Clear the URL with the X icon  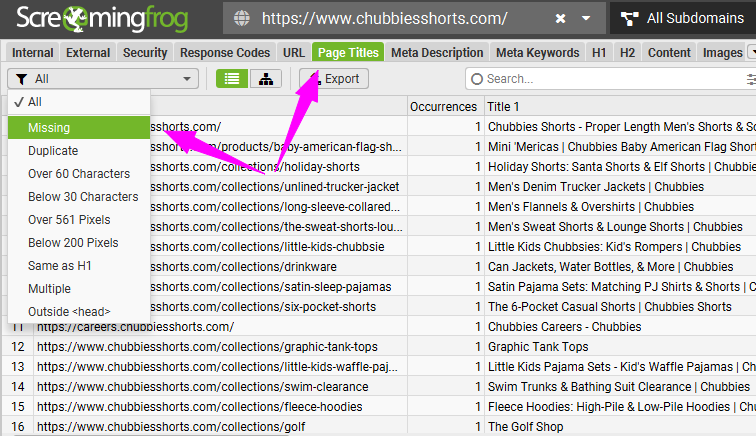click(561, 19)
